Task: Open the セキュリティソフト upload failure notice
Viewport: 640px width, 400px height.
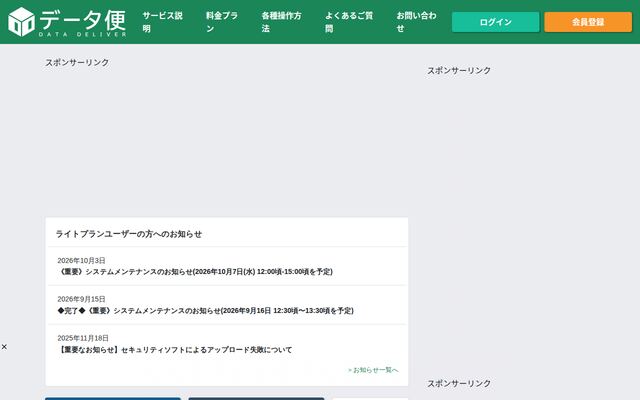Action: click(175, 350)
